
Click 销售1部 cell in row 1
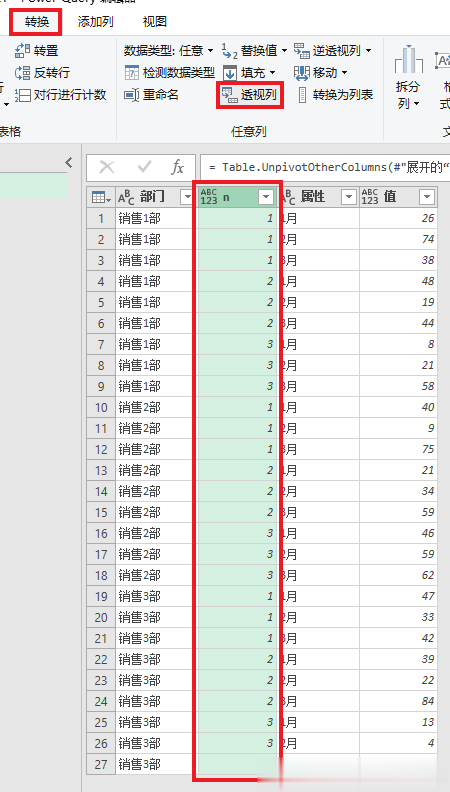(156, 218)
